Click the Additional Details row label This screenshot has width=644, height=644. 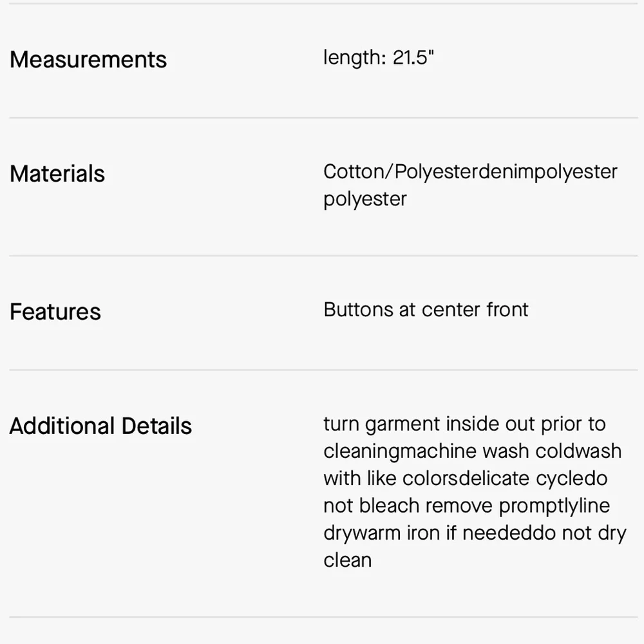pyautogui.click(x=100, y=426)
